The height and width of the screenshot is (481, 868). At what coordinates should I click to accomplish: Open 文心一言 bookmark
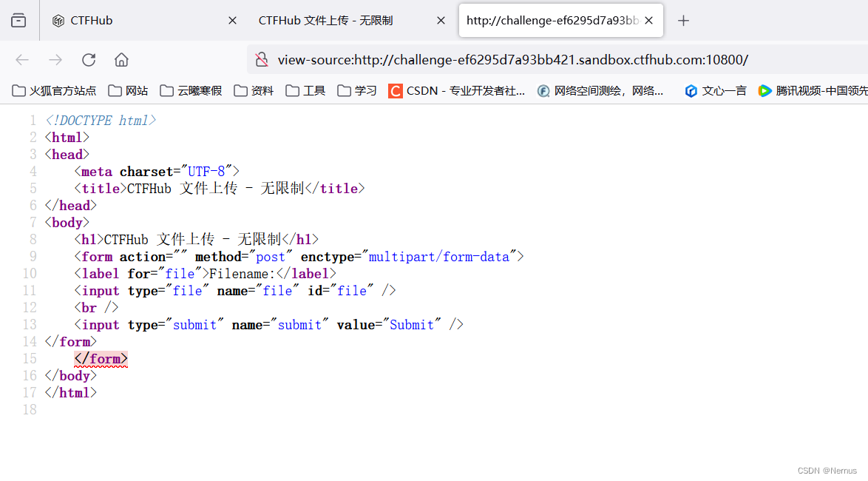click(x=715, y=91)
